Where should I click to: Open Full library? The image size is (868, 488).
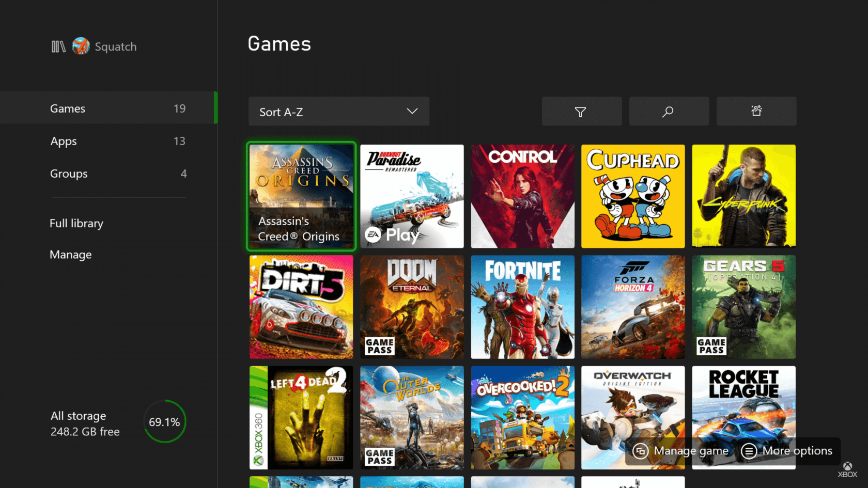pos(76,223)
